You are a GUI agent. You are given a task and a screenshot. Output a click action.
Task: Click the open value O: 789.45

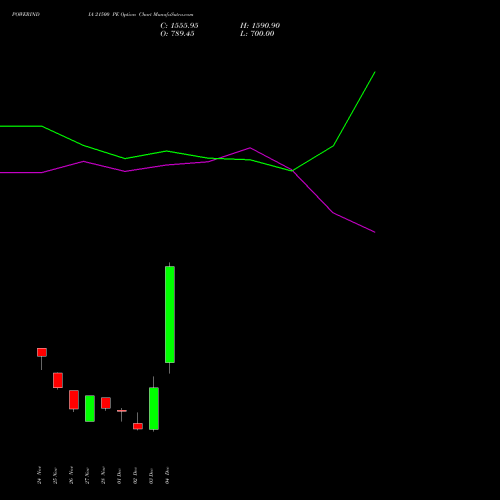pyautogui.click(x=177, y=34)
